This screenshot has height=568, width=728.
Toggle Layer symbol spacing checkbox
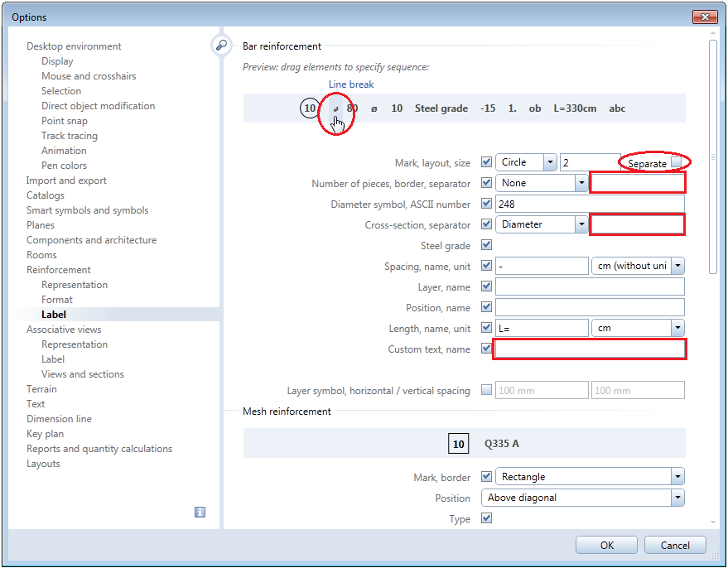point(486,390)
